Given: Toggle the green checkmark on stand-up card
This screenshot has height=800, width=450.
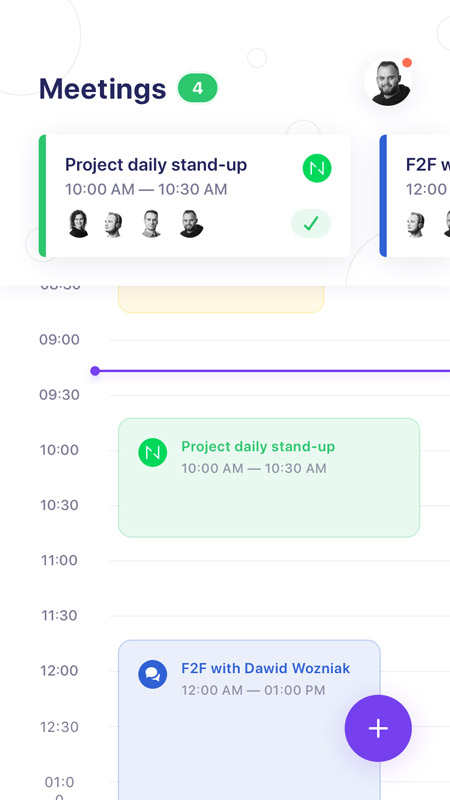Looking at the screenshot, I should coord(311,223).
